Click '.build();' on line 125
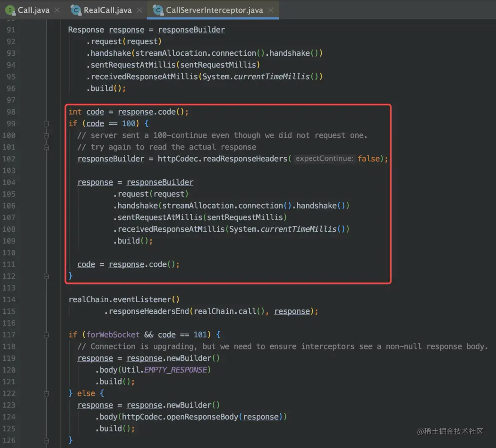This screenshot has height=448, width=496. 115,429
